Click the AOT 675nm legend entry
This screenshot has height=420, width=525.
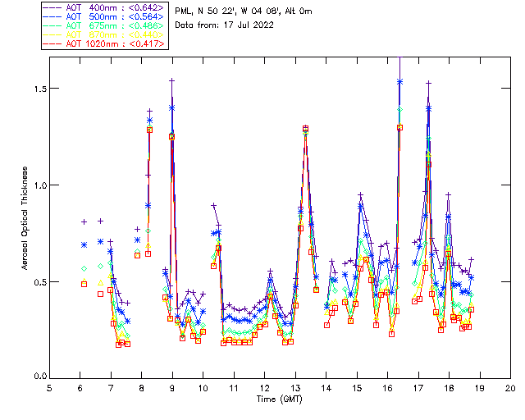[103, 25]
